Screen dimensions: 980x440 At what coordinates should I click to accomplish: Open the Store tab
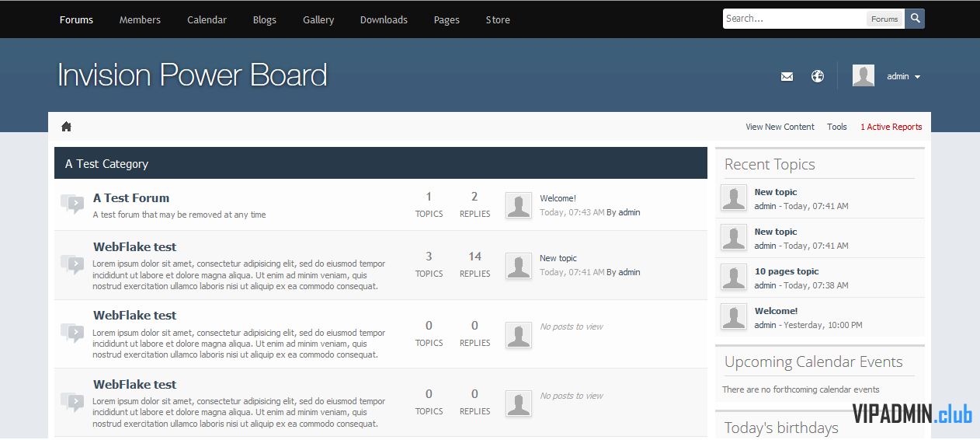[498, 19]
